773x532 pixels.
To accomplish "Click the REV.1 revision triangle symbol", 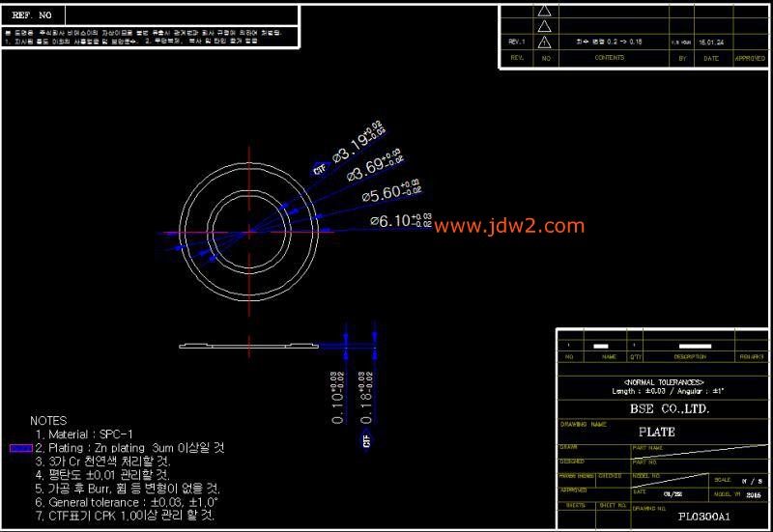I will 545,42.
